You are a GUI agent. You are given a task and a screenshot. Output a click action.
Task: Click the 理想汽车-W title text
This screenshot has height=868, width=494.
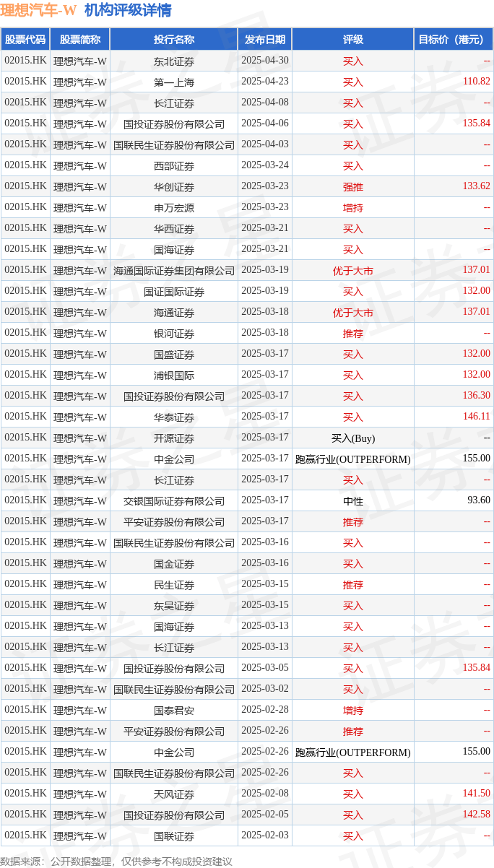[x=38, y=10]
